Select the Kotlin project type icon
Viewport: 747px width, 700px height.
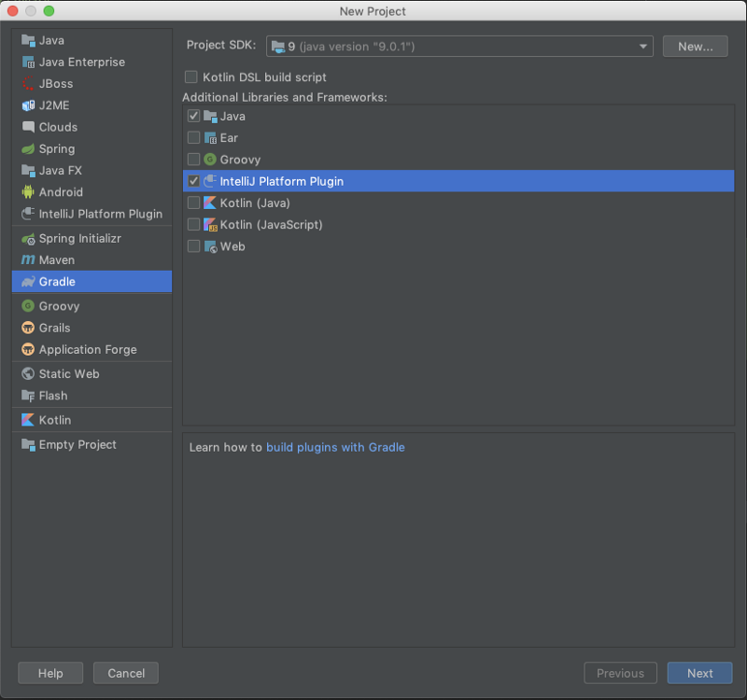[x=30, y=420]
